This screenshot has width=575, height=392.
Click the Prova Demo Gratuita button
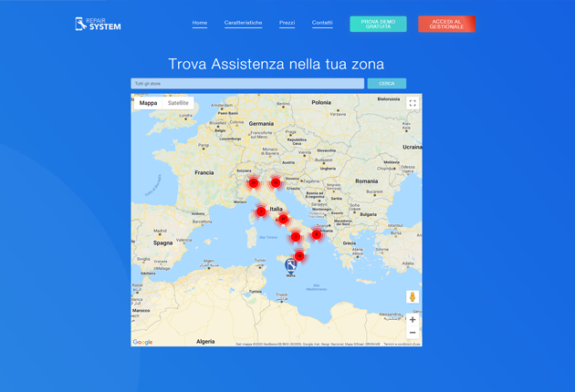378,25
